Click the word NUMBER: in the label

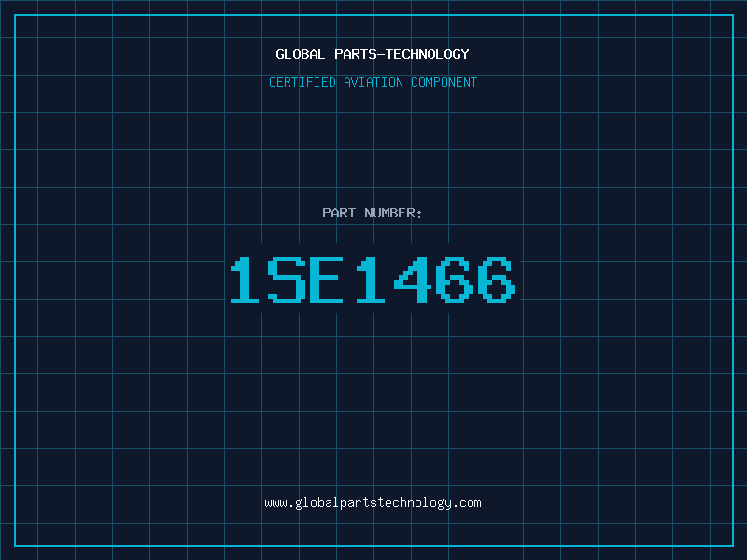(393, 213)
